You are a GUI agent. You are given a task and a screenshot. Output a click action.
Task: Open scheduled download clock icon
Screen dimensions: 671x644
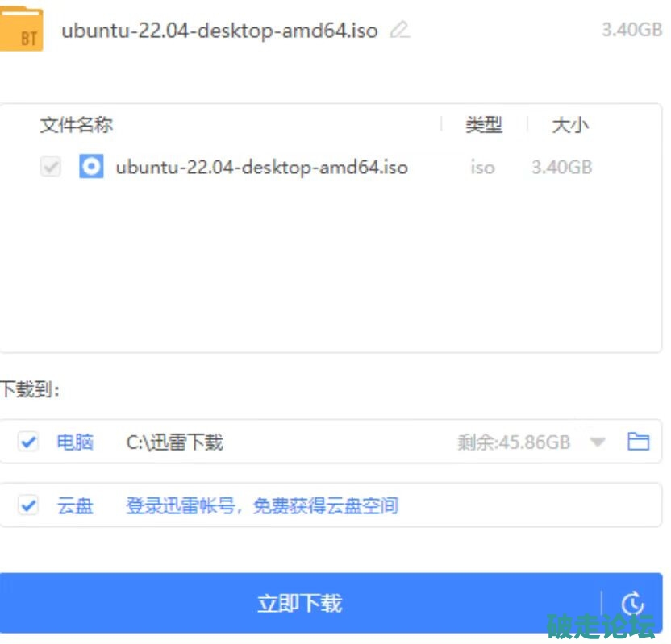click(x=632, y=603)
